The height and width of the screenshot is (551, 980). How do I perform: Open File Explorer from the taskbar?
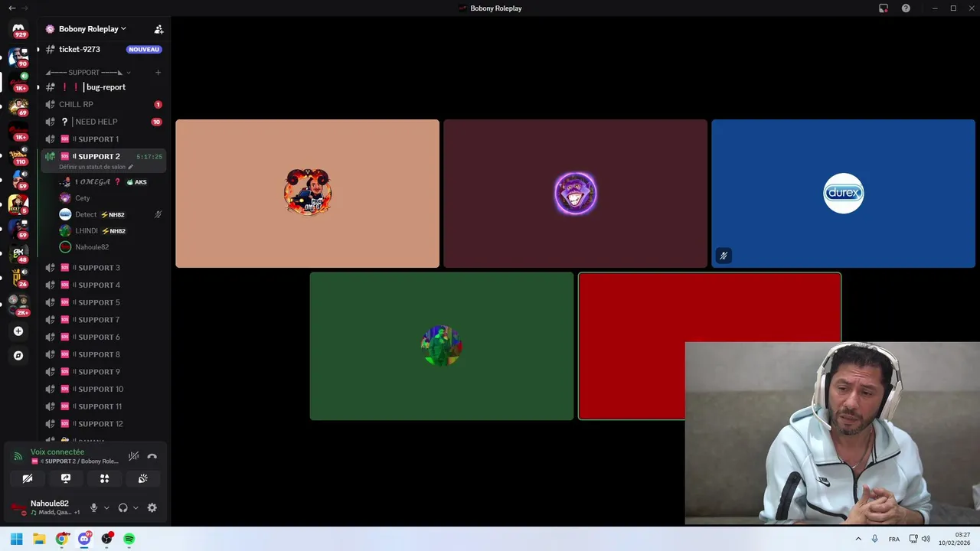tap(39, 539)
